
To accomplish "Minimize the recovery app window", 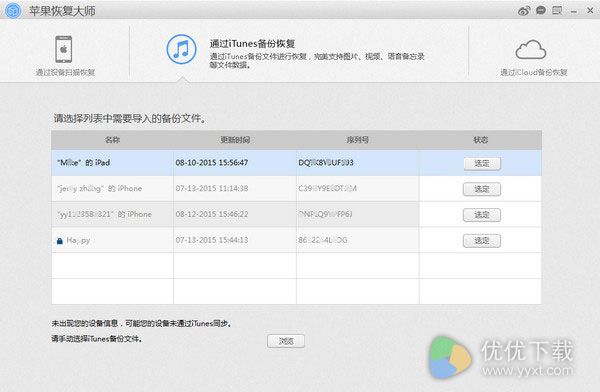I will coord(574,12).
